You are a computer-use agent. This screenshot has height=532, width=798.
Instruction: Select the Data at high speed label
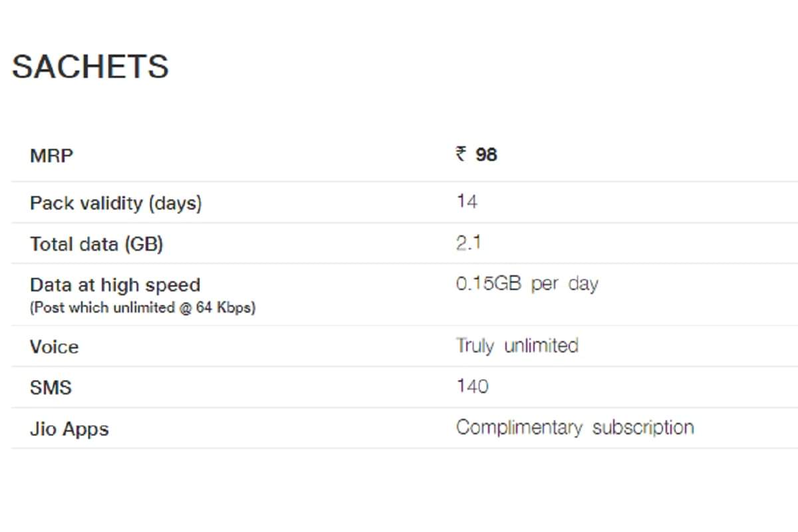115,285
